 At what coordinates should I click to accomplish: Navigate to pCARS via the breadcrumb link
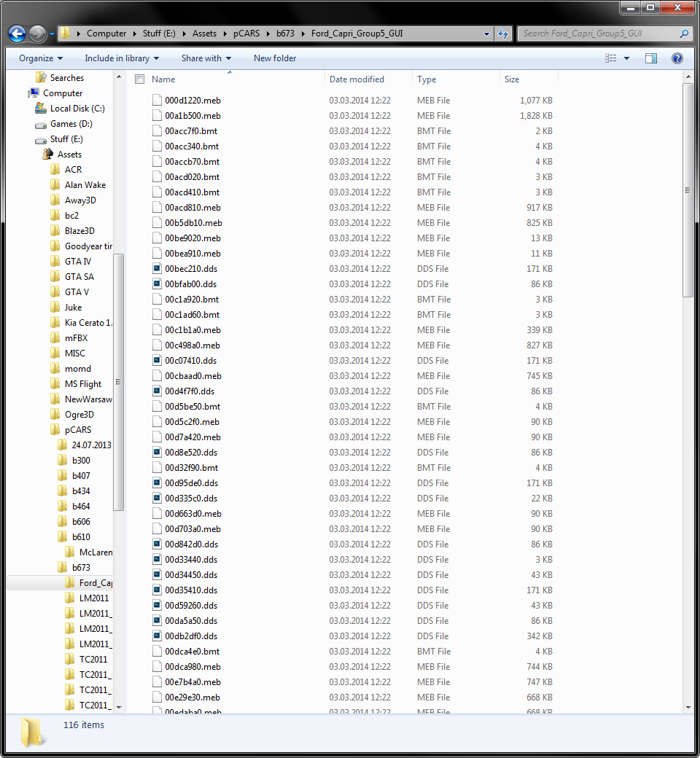click(246, 33)
